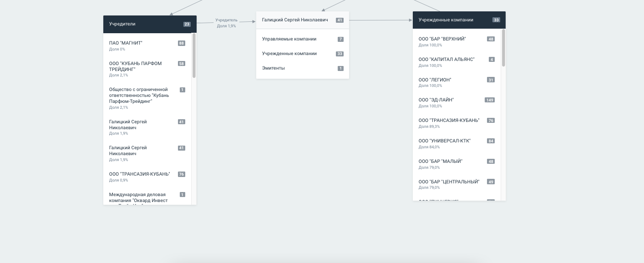This screenshot has width=644, height=263.
Task: Select ООО "БАР "ЦЕНТРАЛЬНЫЙ" company
Action: (449, 182)
